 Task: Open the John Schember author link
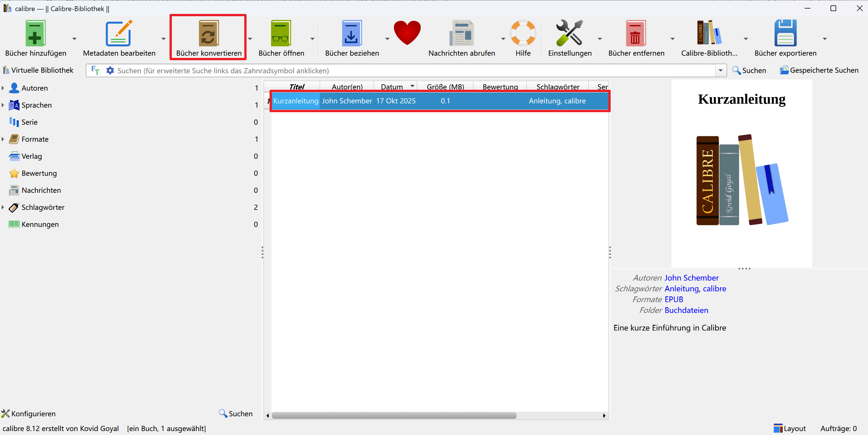pyautogui.click(x=691, y=278)
